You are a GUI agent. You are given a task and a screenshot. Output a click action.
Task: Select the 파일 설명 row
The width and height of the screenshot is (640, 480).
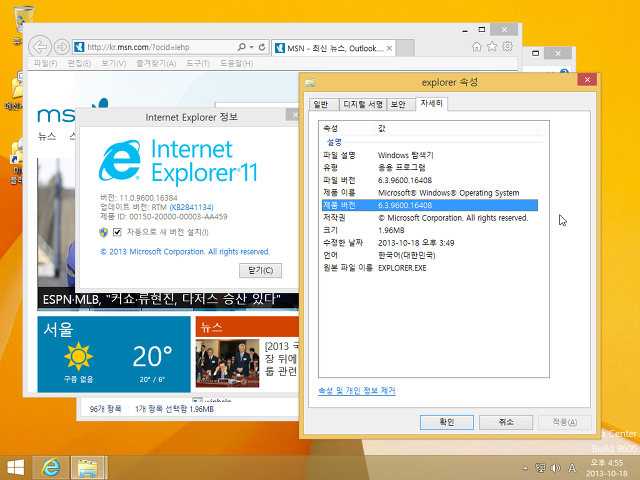pos(430,155)
